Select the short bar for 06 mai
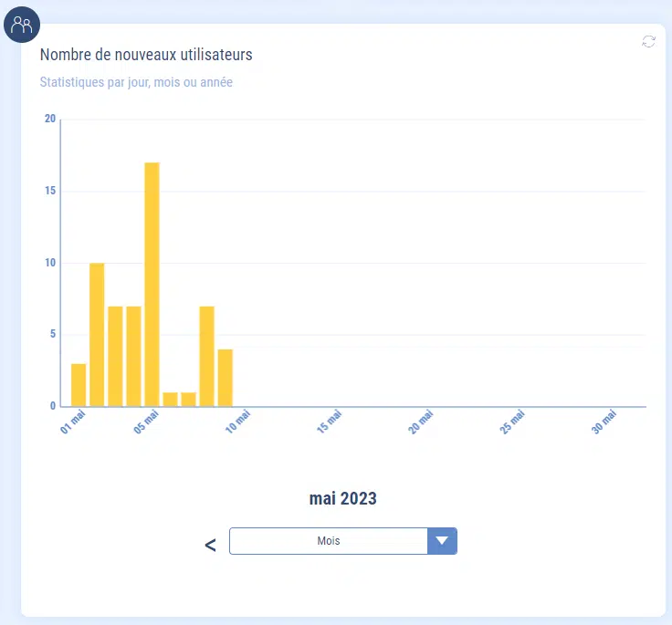 170,399
